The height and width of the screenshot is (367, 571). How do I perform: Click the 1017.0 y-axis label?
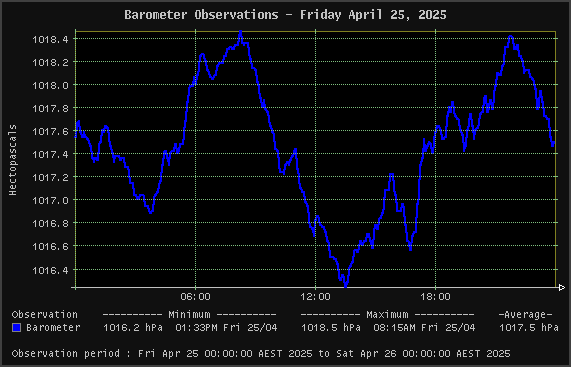(x=50, y=200)
